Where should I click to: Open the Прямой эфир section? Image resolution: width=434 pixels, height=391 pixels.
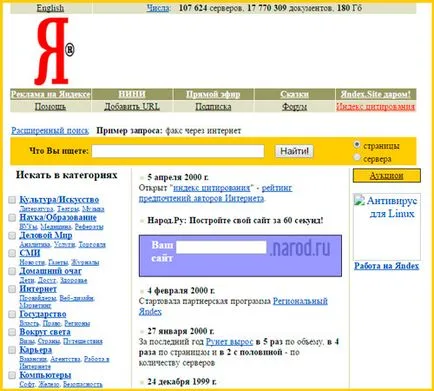pyautogui.click(x=213, y=94)
